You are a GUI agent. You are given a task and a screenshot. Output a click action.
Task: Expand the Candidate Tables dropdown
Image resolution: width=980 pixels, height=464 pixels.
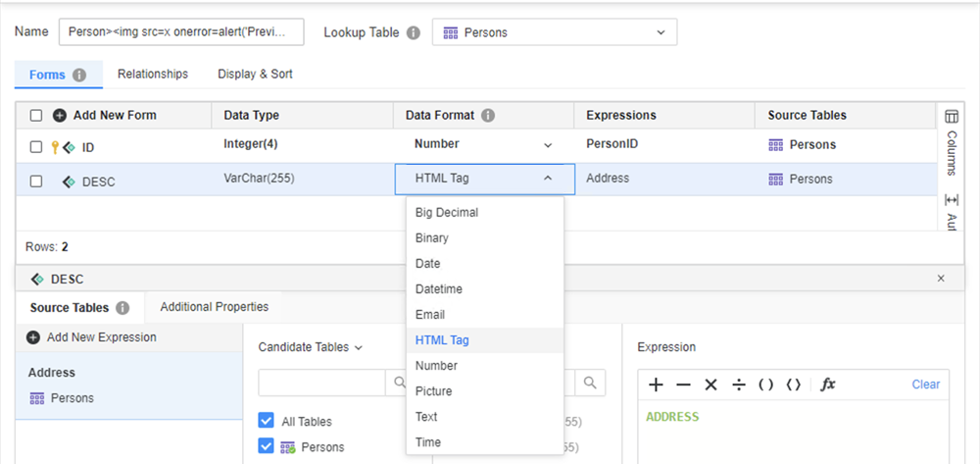point(311,347)
